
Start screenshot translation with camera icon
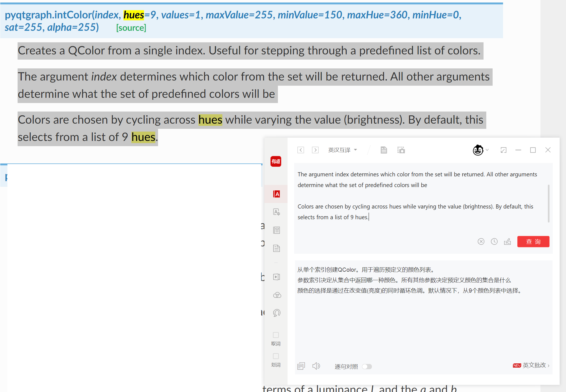tap(401, 150)
